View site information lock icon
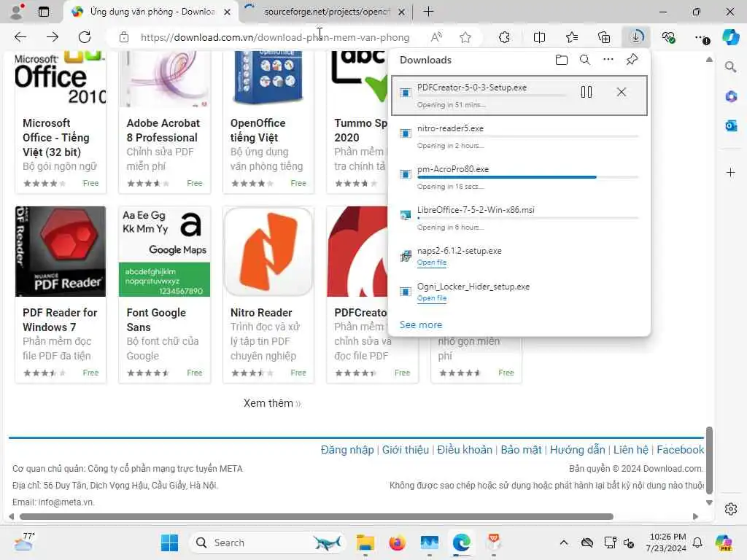This screenshot has height=560, width=747. [x=124, y=37]
